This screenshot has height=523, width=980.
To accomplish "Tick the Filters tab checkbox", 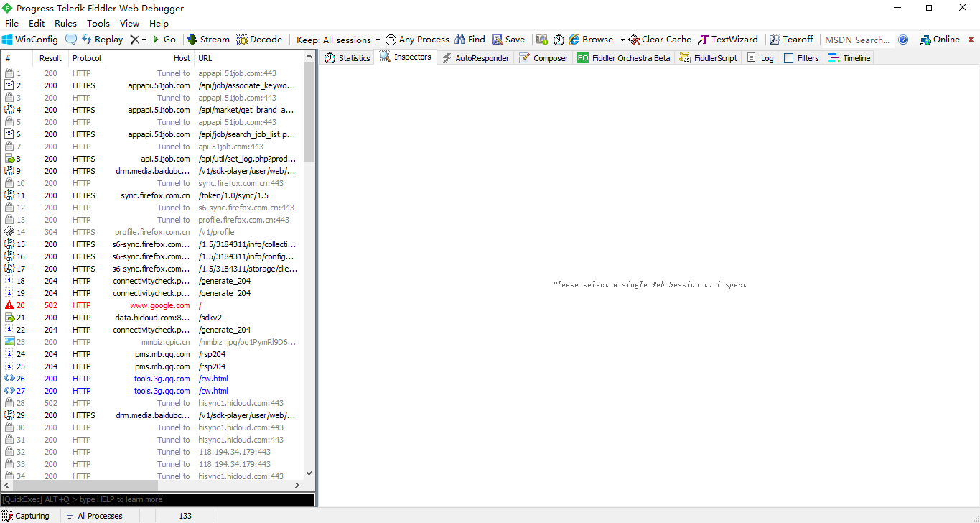I will 789,58.
